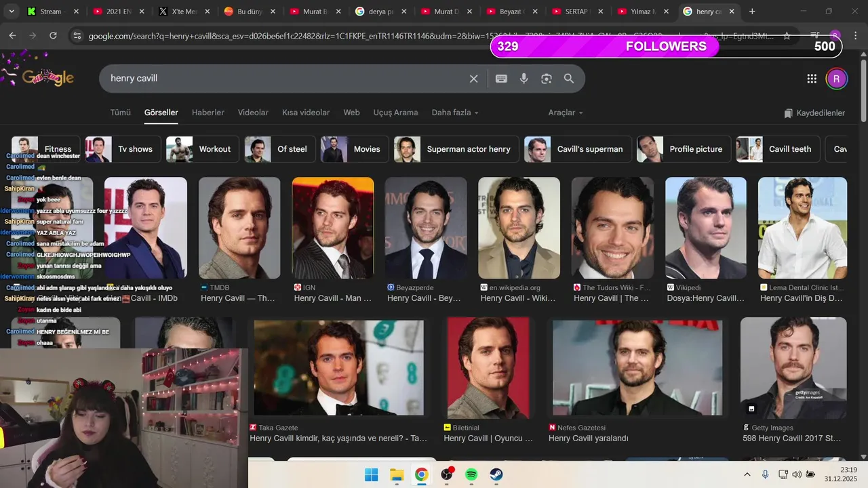
Task: Click the magnifier search submit icon
Action: click(x=569, y=79)
